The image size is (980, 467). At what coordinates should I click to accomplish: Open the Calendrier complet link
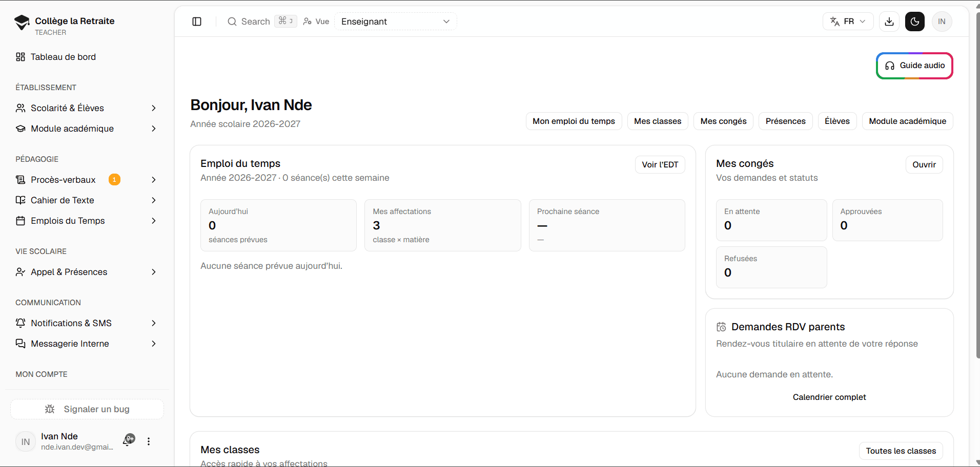coord(829,397)
